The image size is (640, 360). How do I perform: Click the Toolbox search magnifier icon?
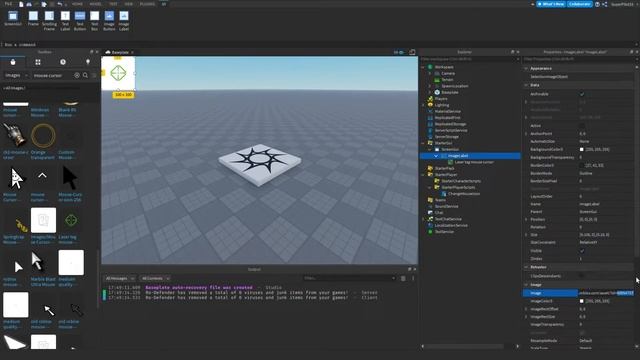click(x=85, y=76)
